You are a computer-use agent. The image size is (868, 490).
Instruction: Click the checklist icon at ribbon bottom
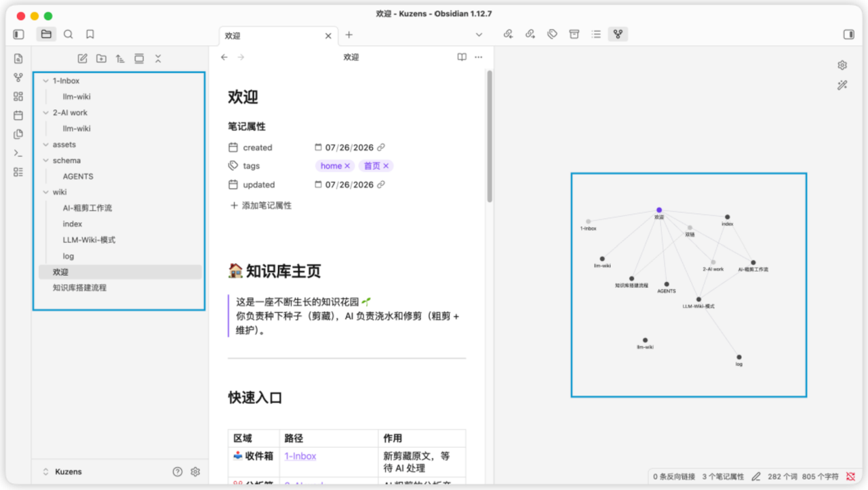[18, 172]
